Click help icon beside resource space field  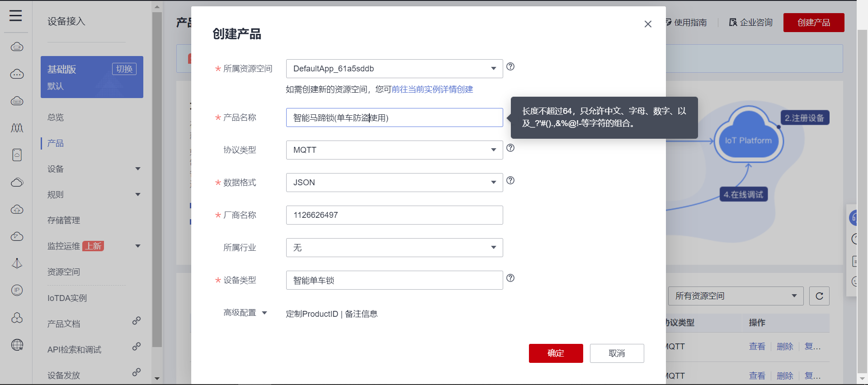point(510,67)
